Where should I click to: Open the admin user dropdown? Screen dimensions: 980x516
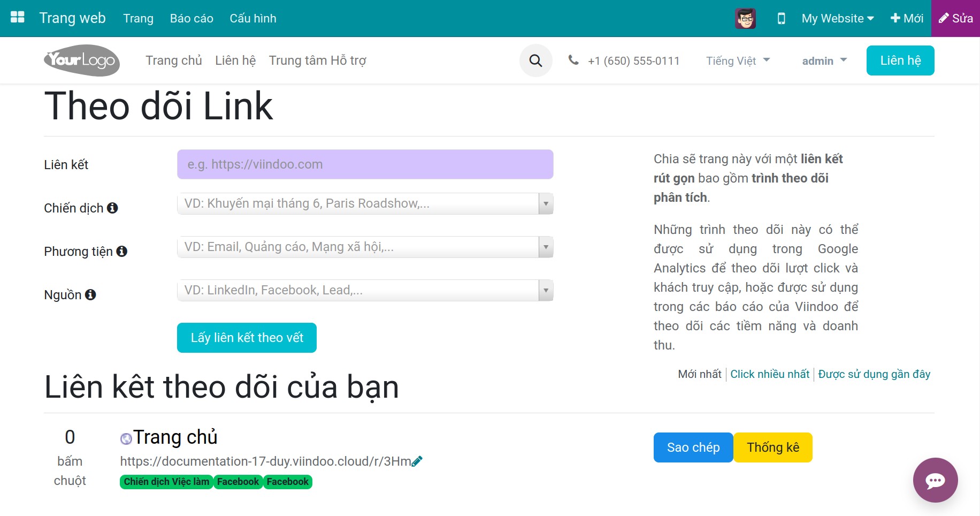tap(824, 60)
